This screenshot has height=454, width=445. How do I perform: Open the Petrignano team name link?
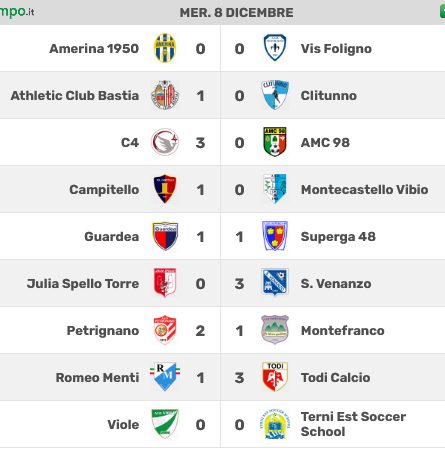click(x=103, y=331)
